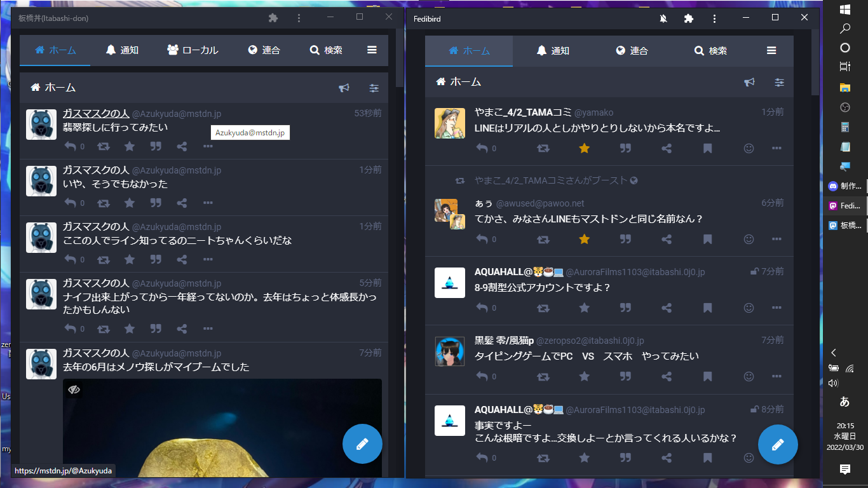
Task: Switch to 通知 tab in Itabashi-don
Action: (x=122, y=50)
